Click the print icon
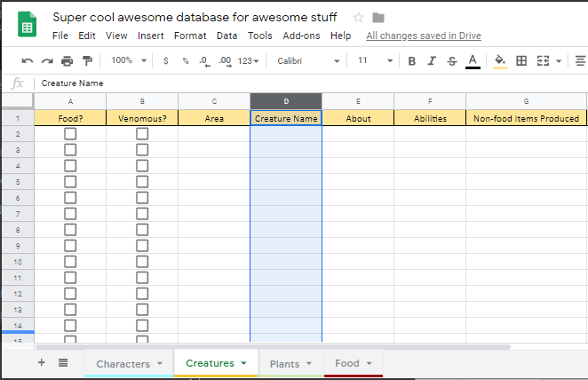The height and width of the screenshot is (380, 588). tap(67, 61)
